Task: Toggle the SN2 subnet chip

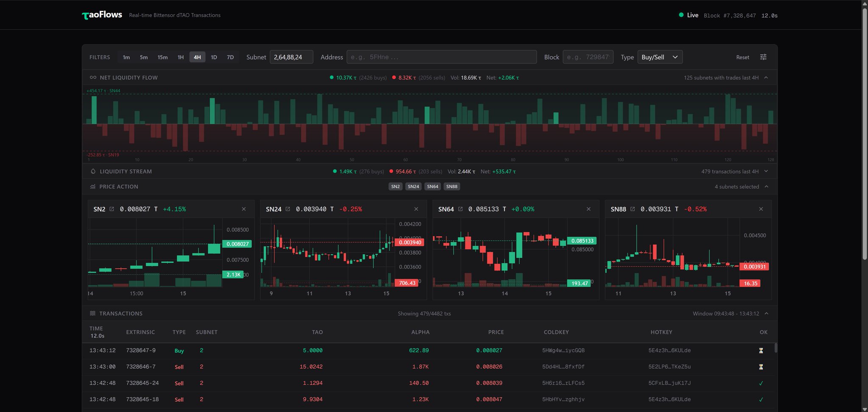Action: pos(395,187)
